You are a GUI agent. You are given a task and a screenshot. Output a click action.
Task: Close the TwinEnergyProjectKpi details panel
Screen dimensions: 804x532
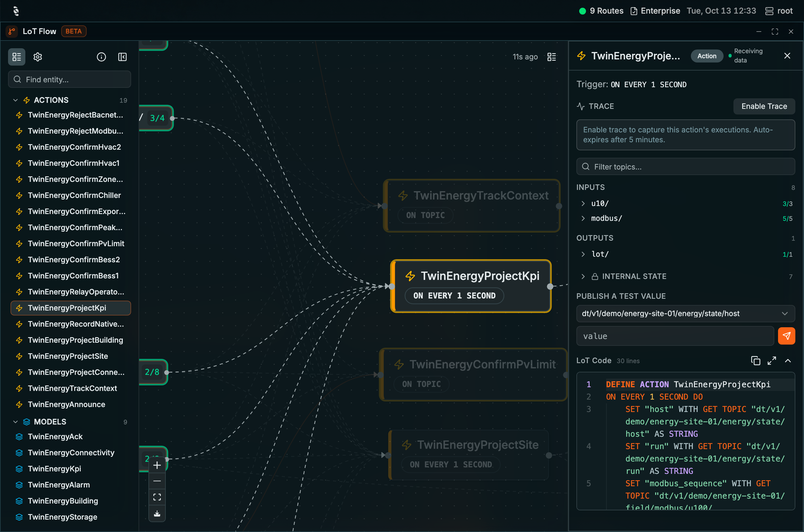coord(787,56)
